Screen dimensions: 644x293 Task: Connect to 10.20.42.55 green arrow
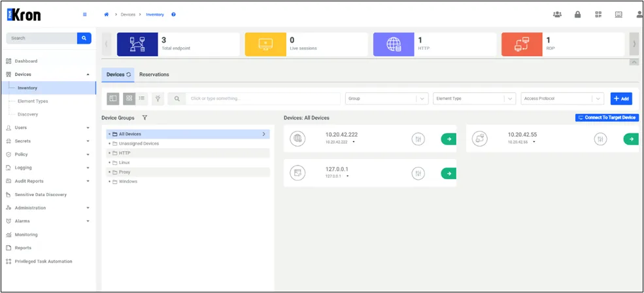(631, 139)
